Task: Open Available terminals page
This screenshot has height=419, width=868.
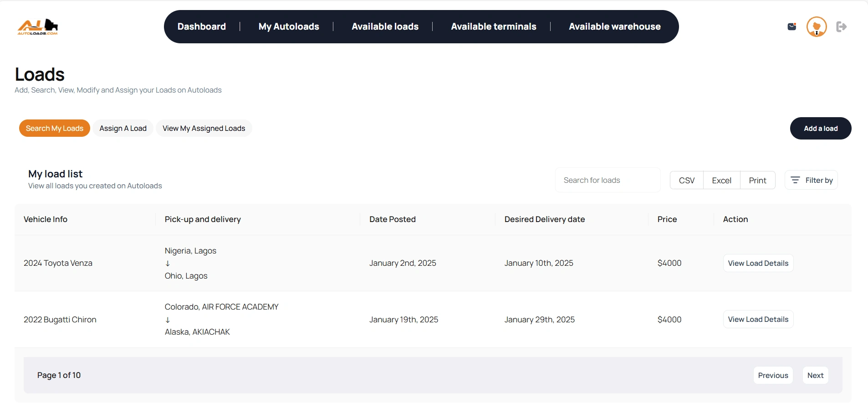Action: click(x=494, y=26)
